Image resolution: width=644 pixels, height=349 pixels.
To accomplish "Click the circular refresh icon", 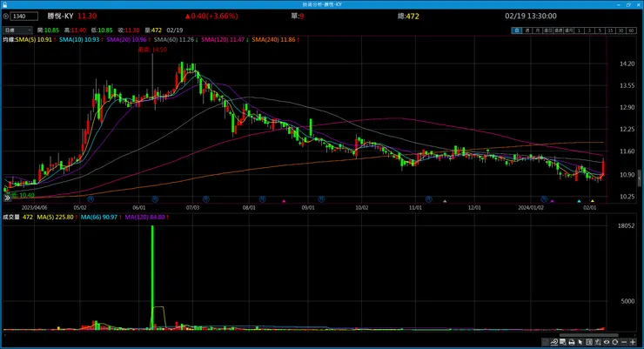I will (614, 342).
